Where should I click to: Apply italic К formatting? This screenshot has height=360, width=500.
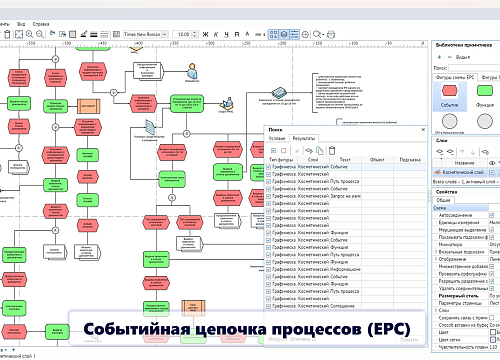[216, 34]
